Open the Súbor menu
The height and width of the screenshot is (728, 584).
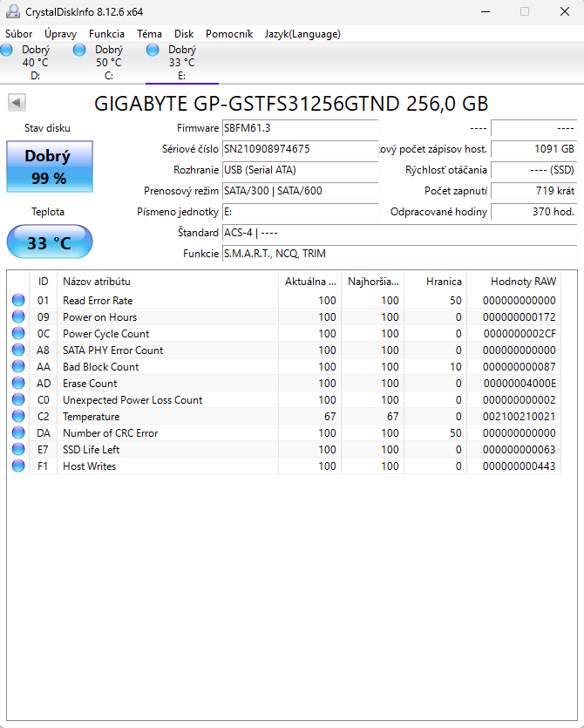point(18,34)
